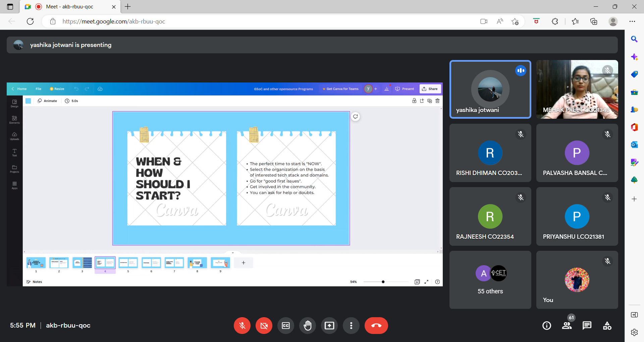
Task: Select yashika jotwani's video tile
Action: tap(490, 89)
